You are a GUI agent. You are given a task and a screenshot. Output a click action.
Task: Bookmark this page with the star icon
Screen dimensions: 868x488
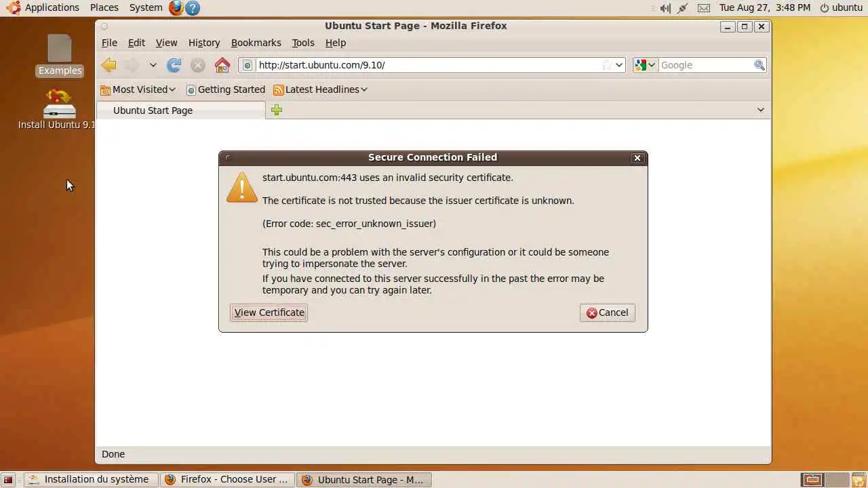click(x=606, y=65)
